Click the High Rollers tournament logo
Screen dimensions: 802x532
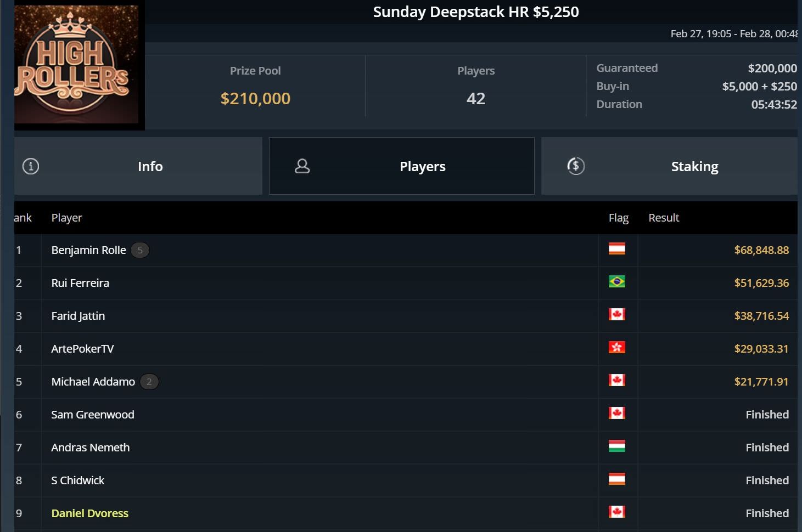76,65
